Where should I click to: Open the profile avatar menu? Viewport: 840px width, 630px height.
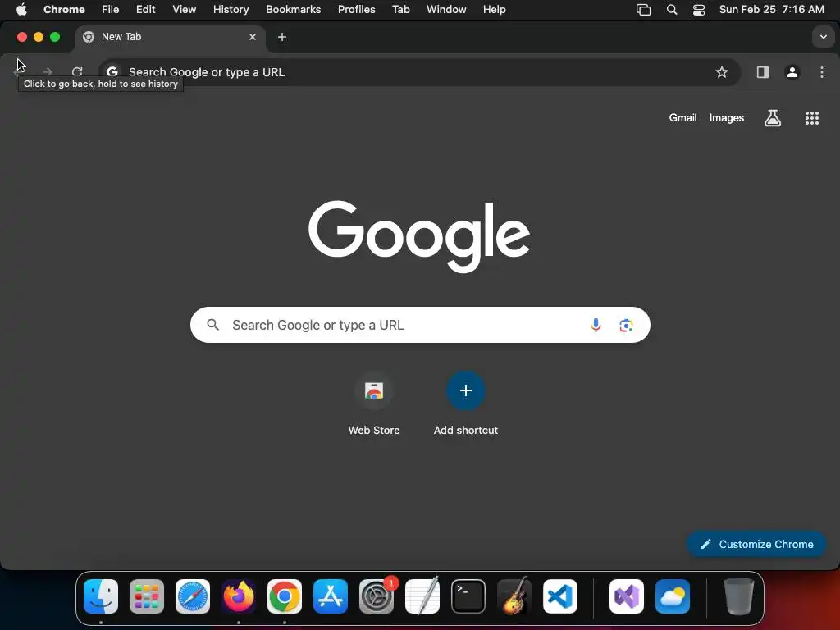[792, 72]
